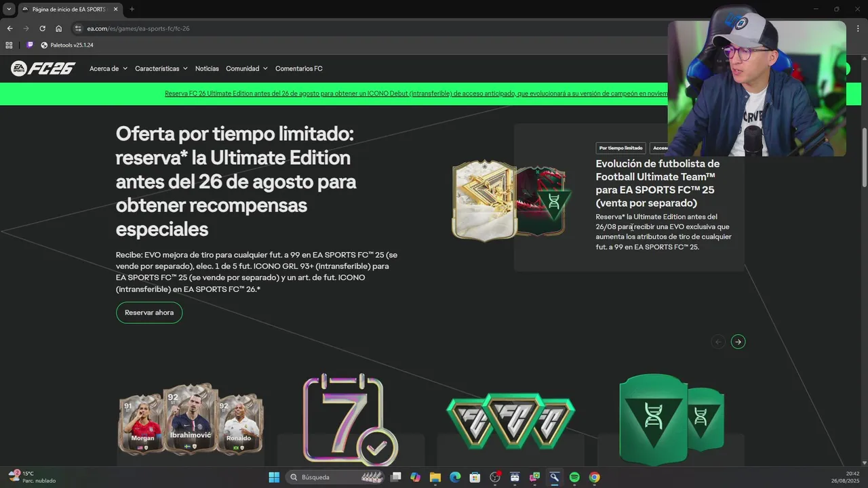Click the carousel previous arrow
This screenshot has width=868, height=488.
[718, 342]
